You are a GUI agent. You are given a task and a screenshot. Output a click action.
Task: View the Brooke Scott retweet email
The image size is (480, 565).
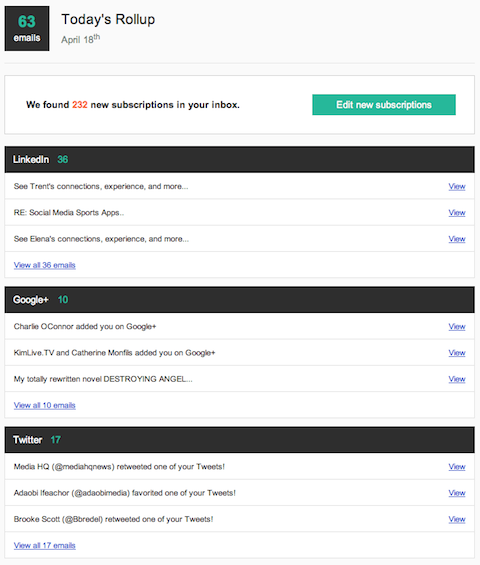pyautogui.click(x=457, y=519)
